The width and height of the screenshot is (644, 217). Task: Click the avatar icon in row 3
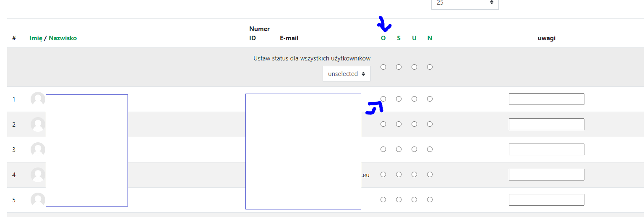pyautogui.click(x=38, y=149)
